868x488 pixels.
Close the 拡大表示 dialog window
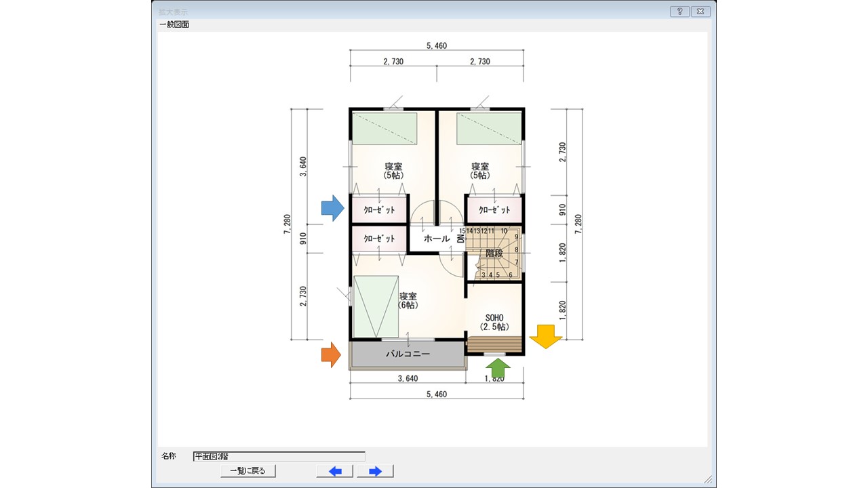pyautogui.click(x=701, y=12)
